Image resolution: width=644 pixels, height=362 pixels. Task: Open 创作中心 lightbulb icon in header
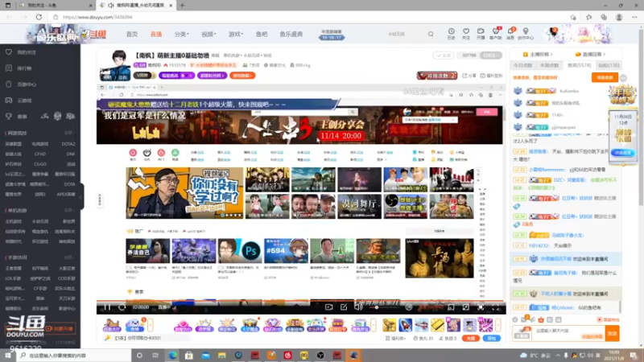(x=526, y=31)
